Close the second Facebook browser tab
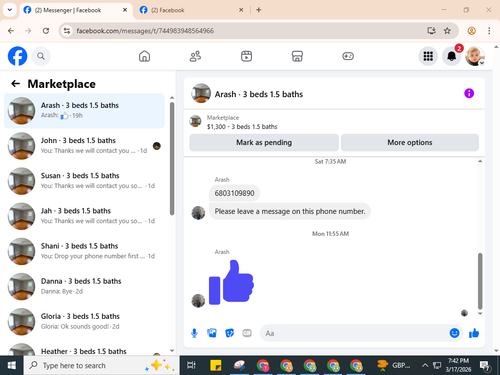 tap(241, 10)
